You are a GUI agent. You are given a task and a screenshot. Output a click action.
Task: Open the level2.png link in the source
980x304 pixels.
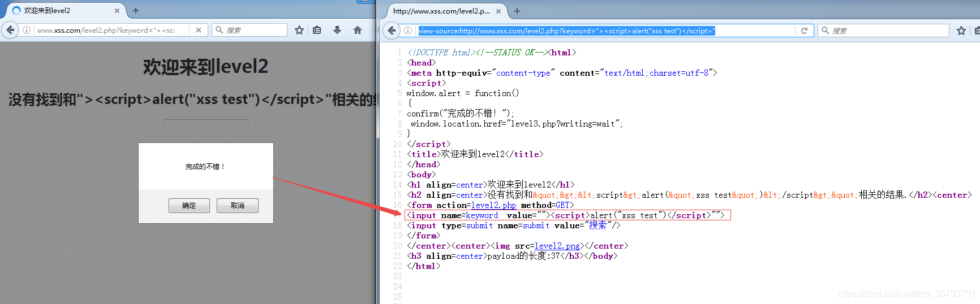click(557, 246)
